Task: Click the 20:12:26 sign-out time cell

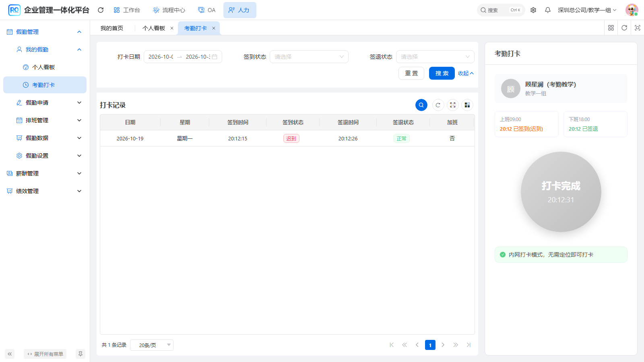Action: [x=348, y=138]
